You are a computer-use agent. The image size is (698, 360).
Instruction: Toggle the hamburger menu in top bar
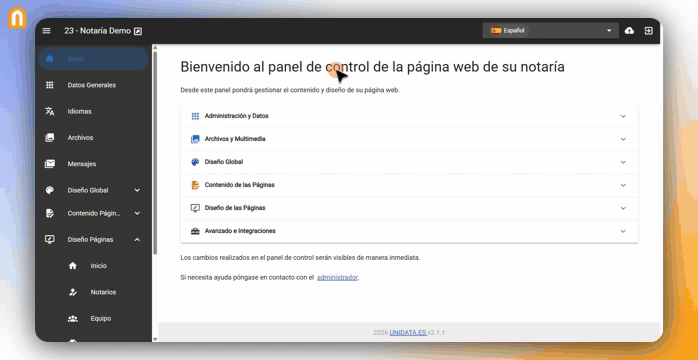pyautogui.click(x=46, y=31)
